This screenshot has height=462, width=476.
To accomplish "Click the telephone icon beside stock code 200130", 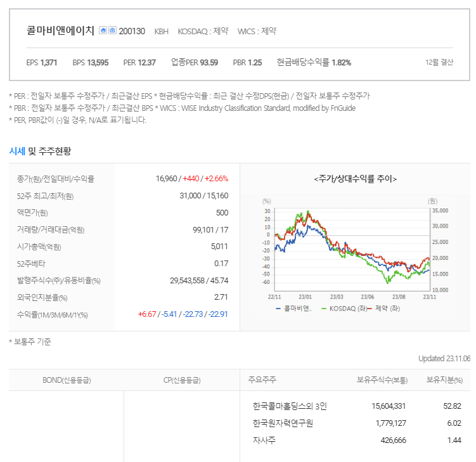I will pyautogui.click(x=112, y=30).
